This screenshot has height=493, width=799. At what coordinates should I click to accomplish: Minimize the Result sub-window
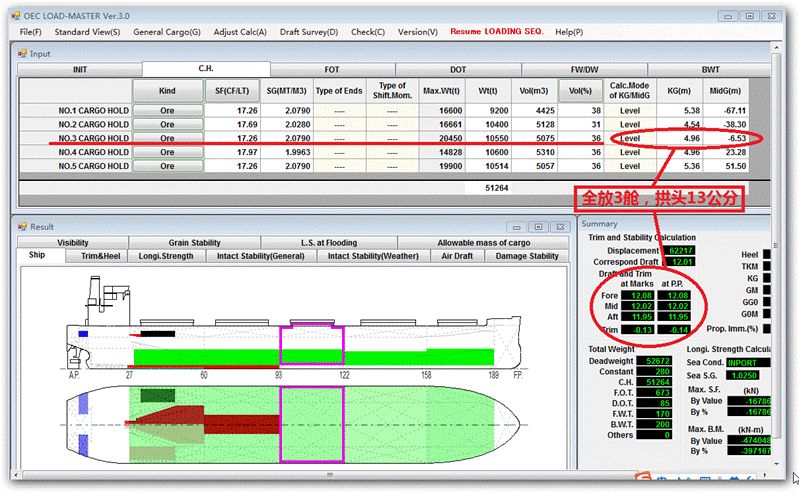tap(517, 227)
